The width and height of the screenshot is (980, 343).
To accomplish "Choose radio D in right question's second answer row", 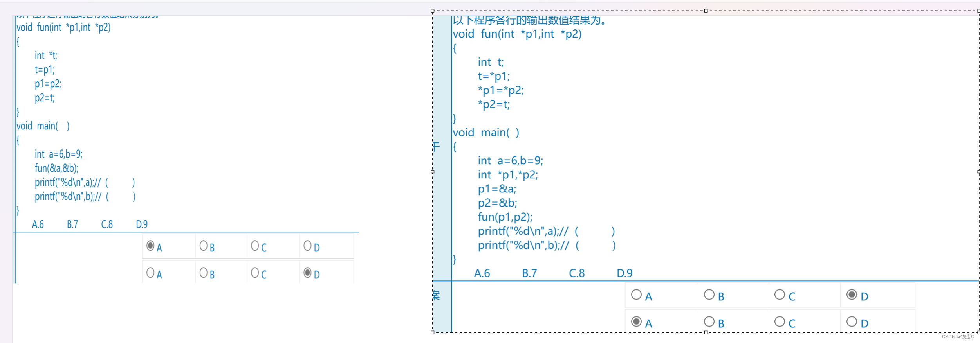I will [852, 321].
